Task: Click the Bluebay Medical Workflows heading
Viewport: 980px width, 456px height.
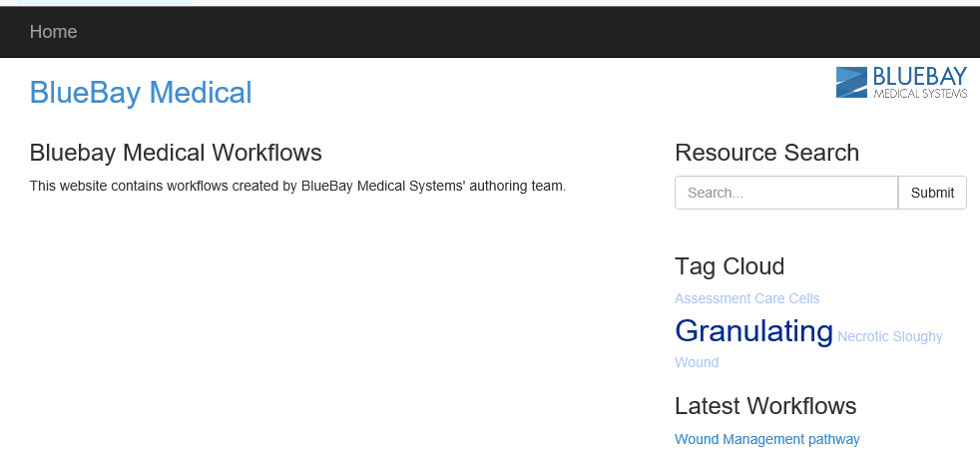Action: click(x=176, y=153)
